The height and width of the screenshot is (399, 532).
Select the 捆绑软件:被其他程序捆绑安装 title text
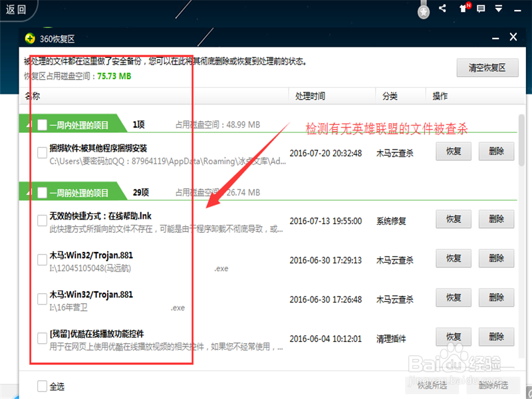pyautogui.click(x=98, y=148)
